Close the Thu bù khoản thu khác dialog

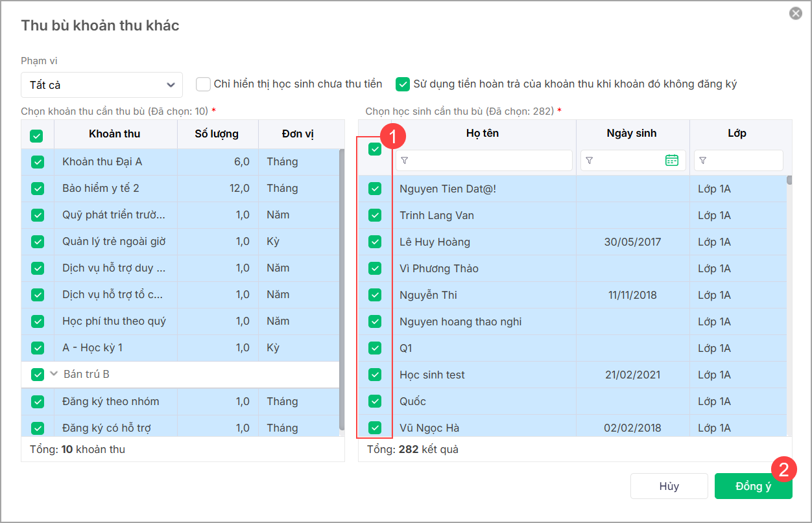point(795,14)
